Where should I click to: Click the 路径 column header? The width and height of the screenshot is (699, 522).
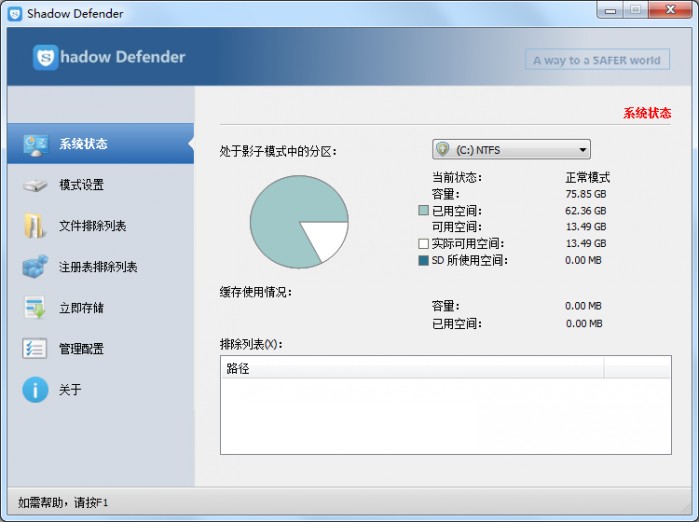(x=412, y=368)
